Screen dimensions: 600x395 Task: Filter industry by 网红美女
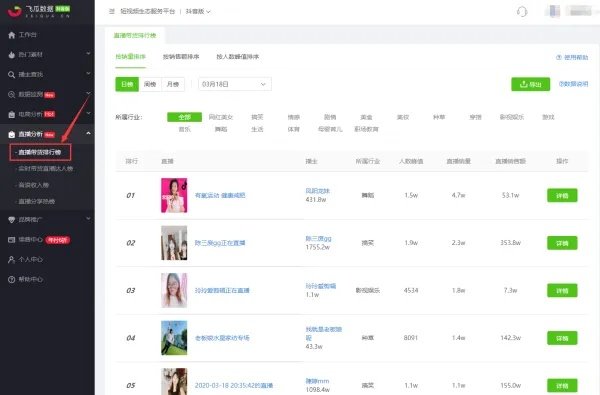click(221, 117)
